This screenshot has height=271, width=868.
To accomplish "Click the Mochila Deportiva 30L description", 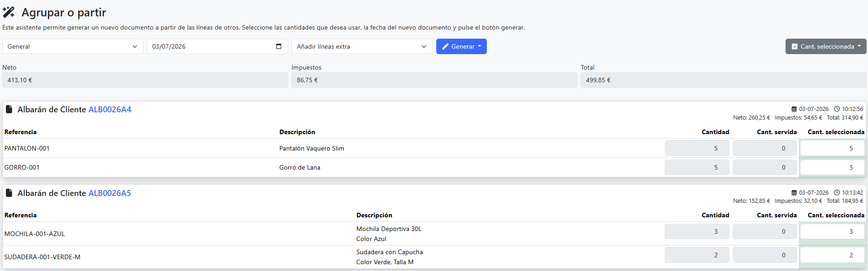I will pos(389,229).
